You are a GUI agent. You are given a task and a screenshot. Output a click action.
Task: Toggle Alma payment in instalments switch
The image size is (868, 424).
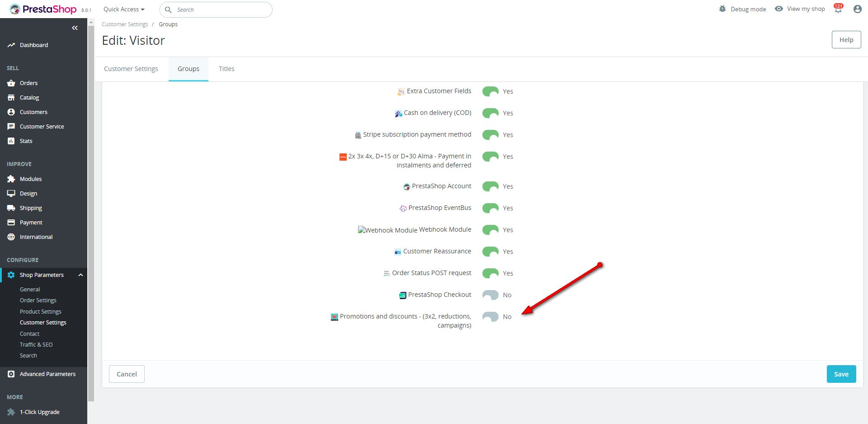491,157
